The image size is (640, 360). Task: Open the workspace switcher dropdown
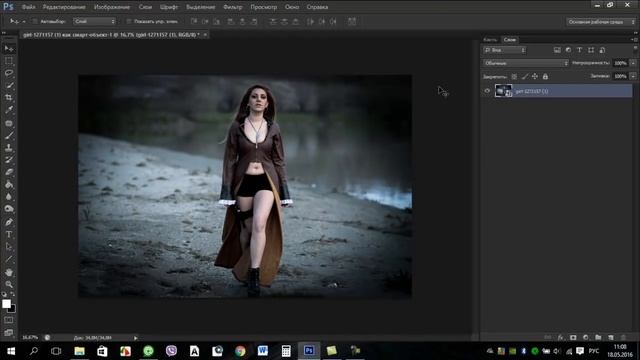tap(601, 22)
